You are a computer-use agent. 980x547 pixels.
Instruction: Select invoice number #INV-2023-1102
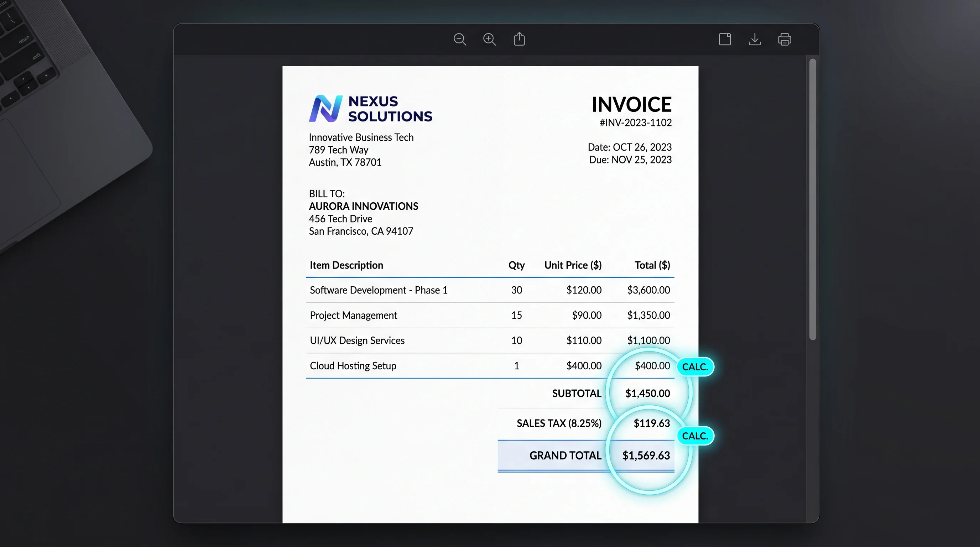(635, 123)
